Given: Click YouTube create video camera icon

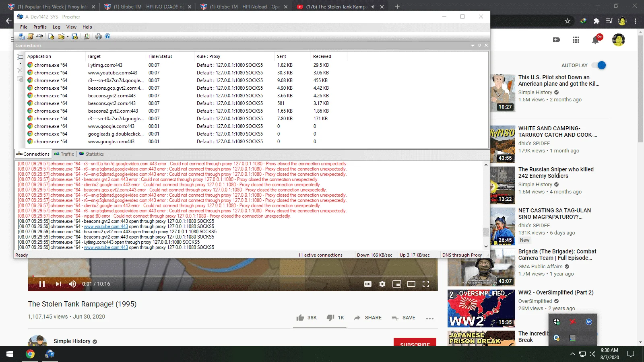Looking at the screenshot, I should coord(557,40).
